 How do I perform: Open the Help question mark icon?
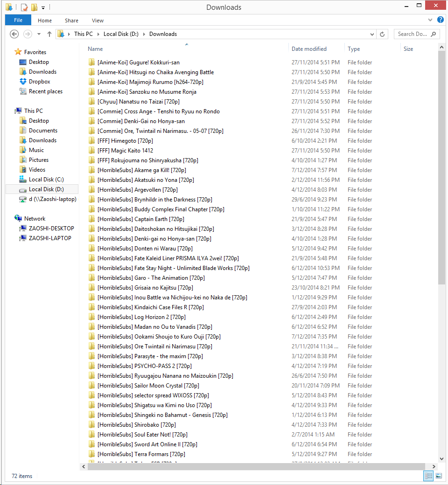[x=440, y=20]
